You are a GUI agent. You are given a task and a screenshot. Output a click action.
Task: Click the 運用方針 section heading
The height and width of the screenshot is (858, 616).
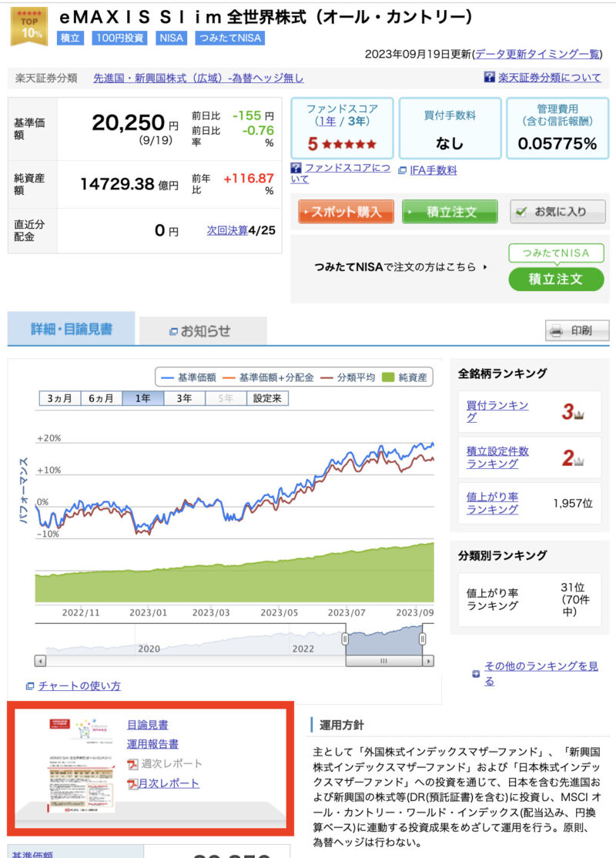[341, 725]
